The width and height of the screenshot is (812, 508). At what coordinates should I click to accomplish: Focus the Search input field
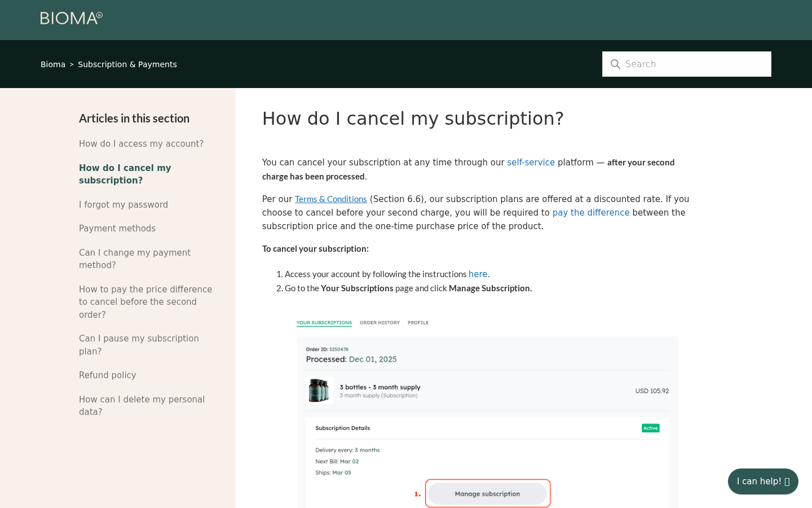pos(687,64)
